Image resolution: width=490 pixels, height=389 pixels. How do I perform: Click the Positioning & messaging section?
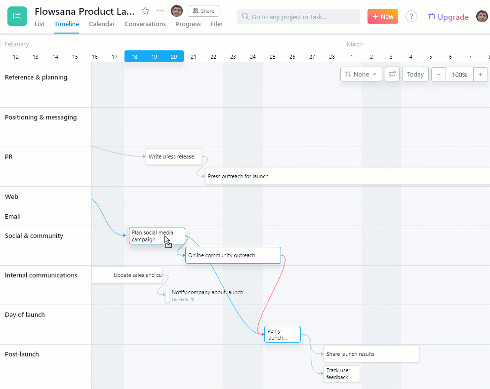pyautogui.click(x=41, y=117)
